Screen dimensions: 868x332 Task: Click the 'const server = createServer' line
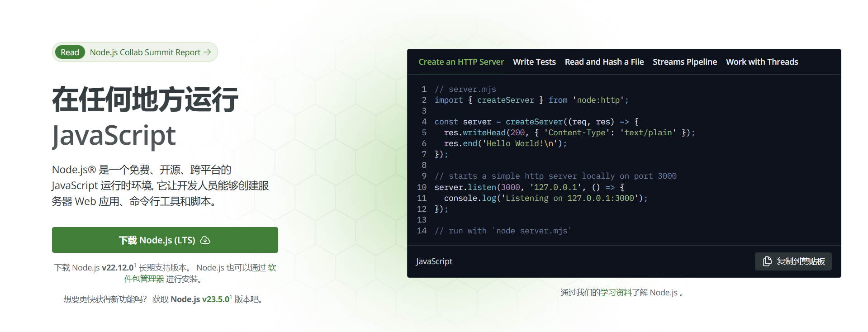point(536,122)
